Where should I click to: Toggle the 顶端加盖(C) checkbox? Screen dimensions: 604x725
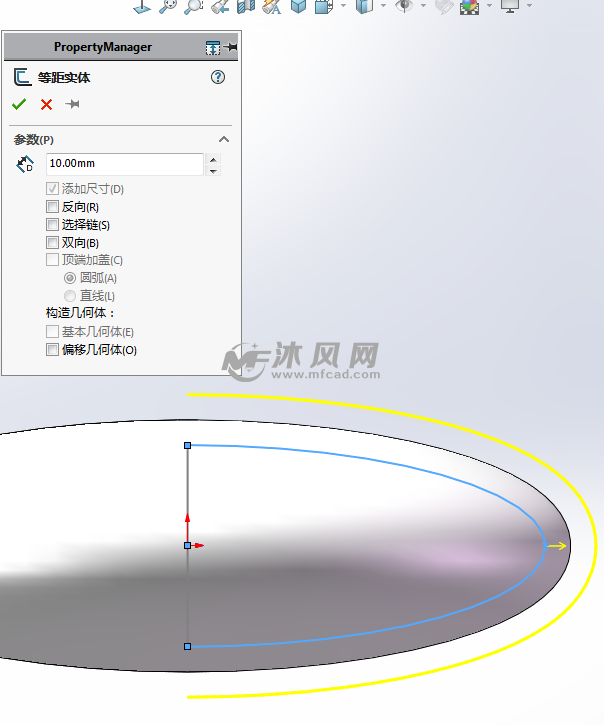coord(52,260)
